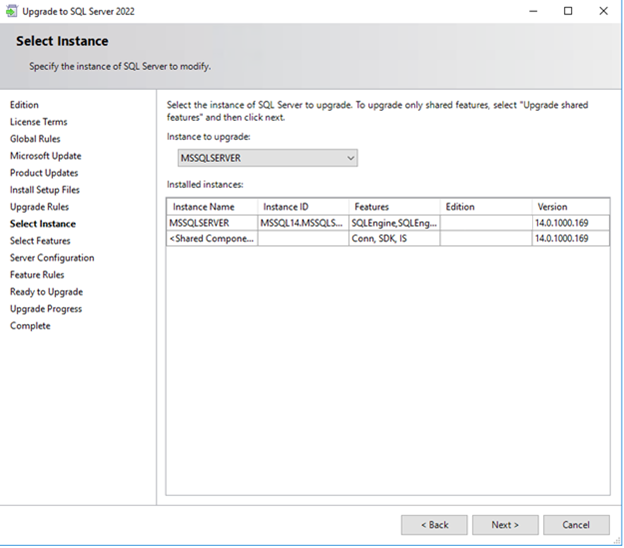Viewport: 624px width, 548px height.
Task: Select the Ready to Upgrade step
Action: 47,292
